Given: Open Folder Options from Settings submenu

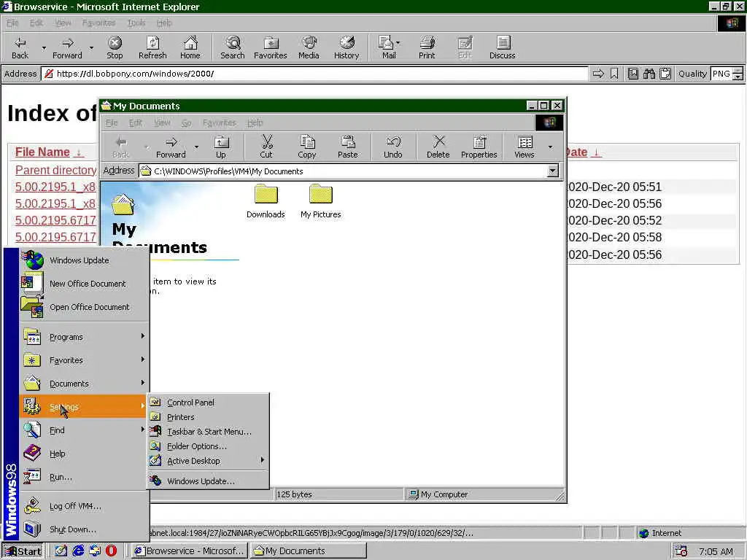Looking at the screenshot, I should pos(208,446).
